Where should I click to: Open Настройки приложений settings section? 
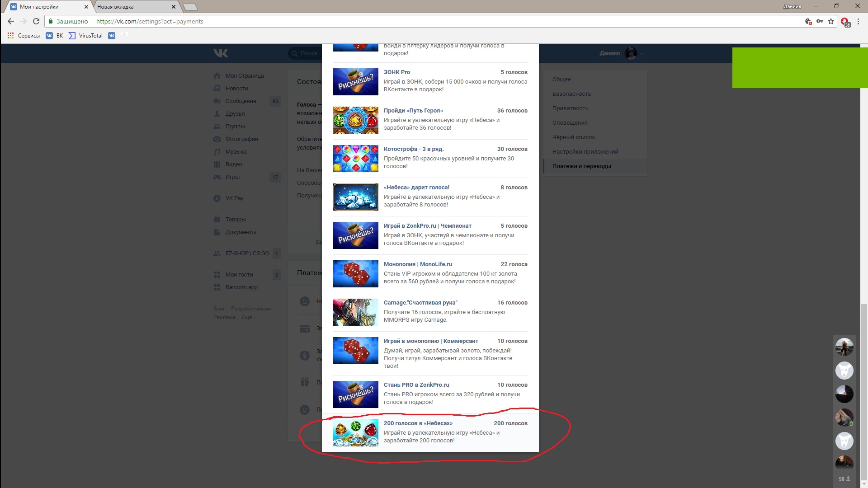tap(585, 152)
